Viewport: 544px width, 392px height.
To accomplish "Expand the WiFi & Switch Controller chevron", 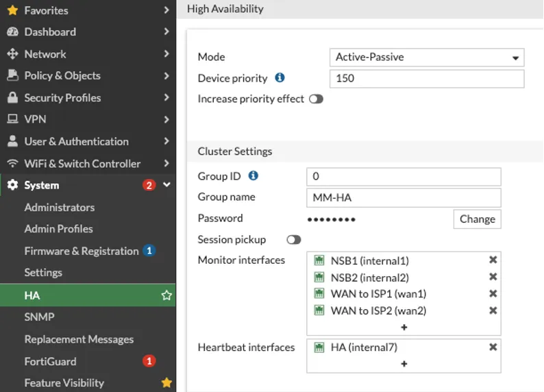I will [166, 163].
